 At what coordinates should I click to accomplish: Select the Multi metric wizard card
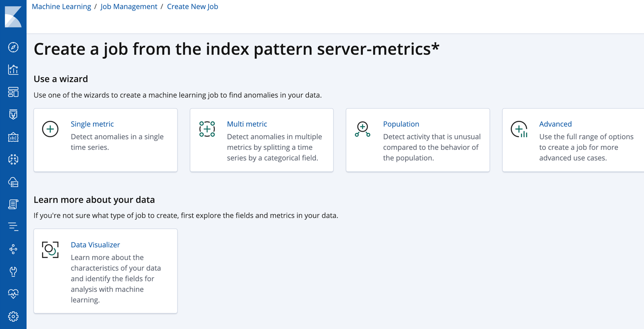261,140
